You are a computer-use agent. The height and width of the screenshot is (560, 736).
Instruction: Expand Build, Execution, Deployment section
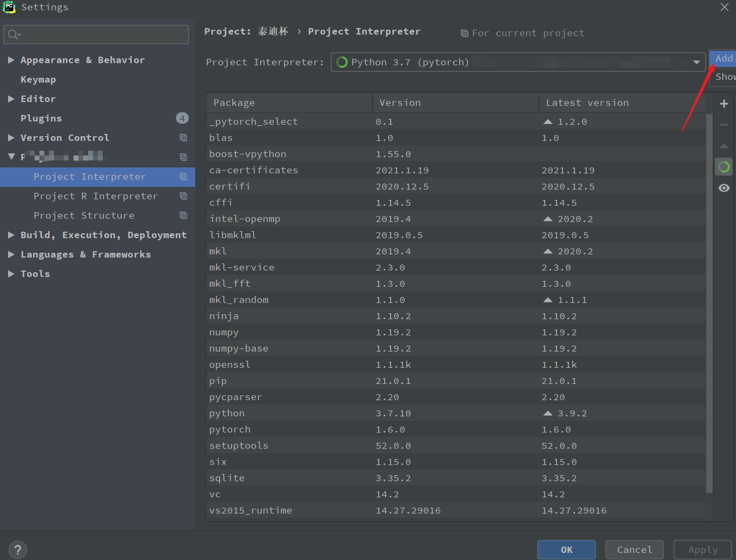(11, 235)
